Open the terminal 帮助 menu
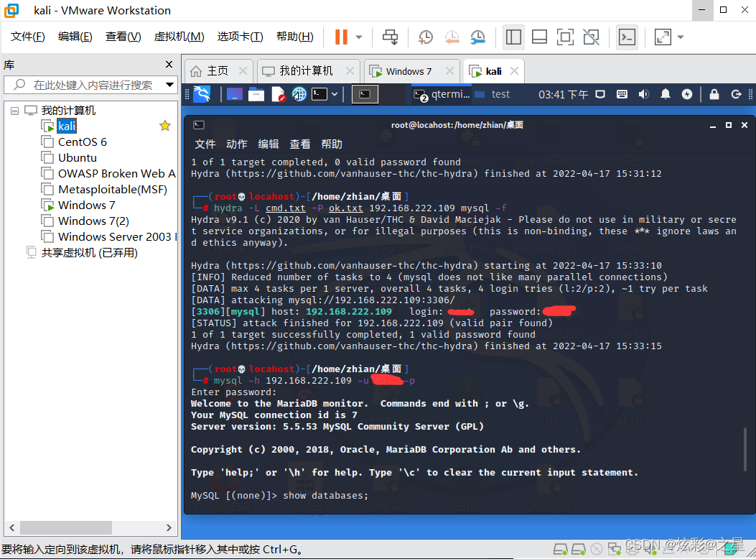Screen dimensions: 756x559 click(332, 144)
